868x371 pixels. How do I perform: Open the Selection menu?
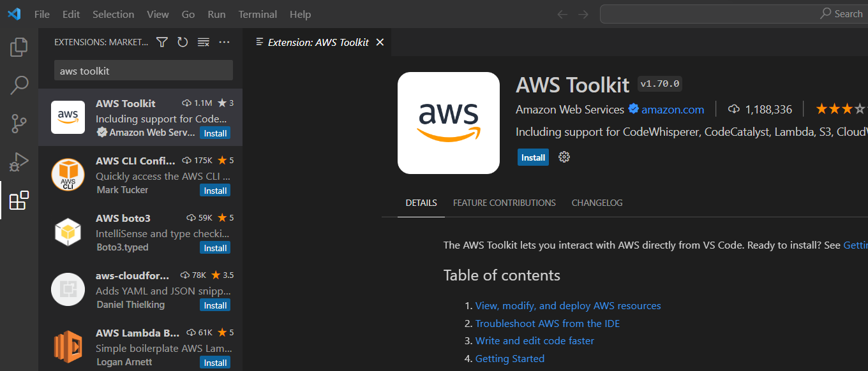113,14
